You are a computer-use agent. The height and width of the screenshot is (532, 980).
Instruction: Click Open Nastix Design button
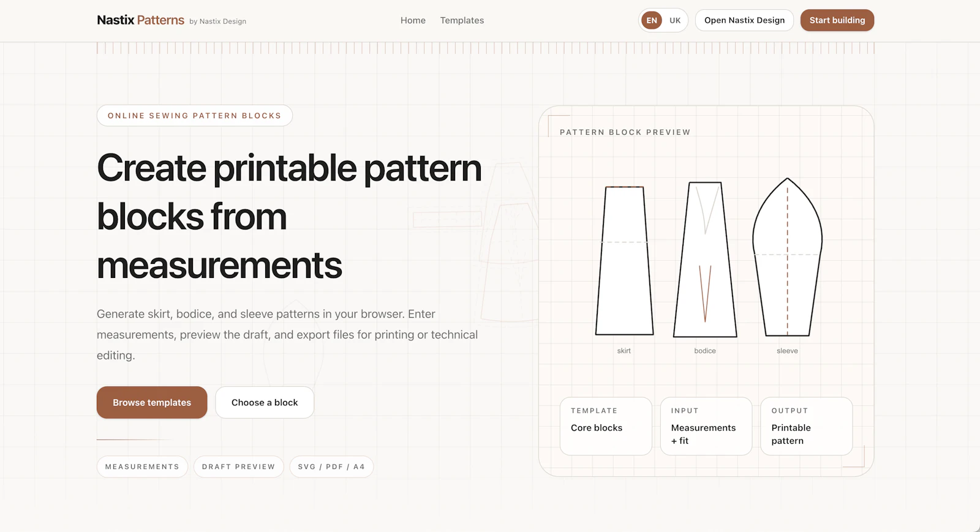tap(744, 20)
